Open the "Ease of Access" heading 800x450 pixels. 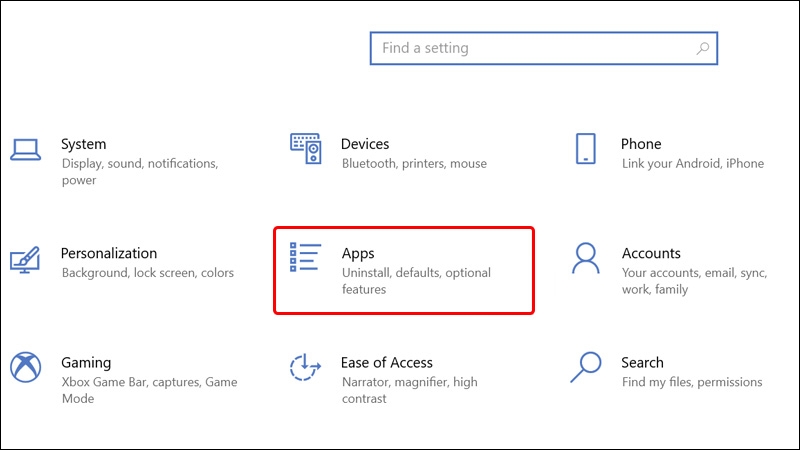[x=387, y=363]
